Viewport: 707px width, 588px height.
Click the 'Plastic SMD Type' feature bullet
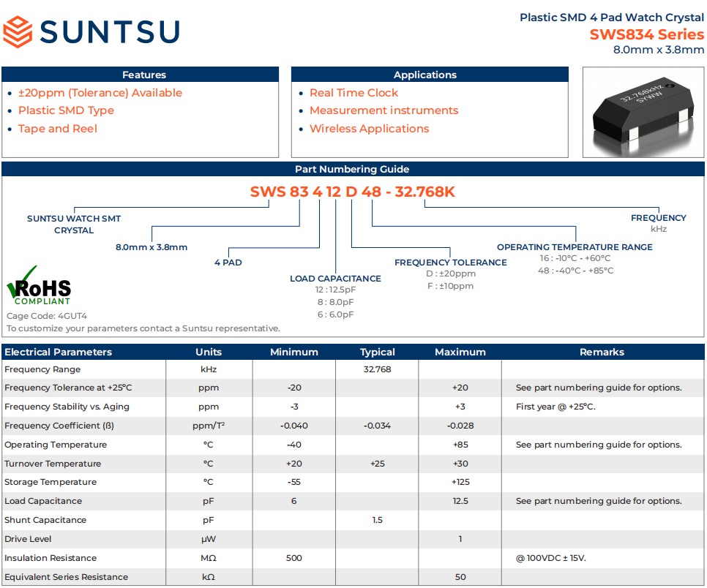click(66, 110)
